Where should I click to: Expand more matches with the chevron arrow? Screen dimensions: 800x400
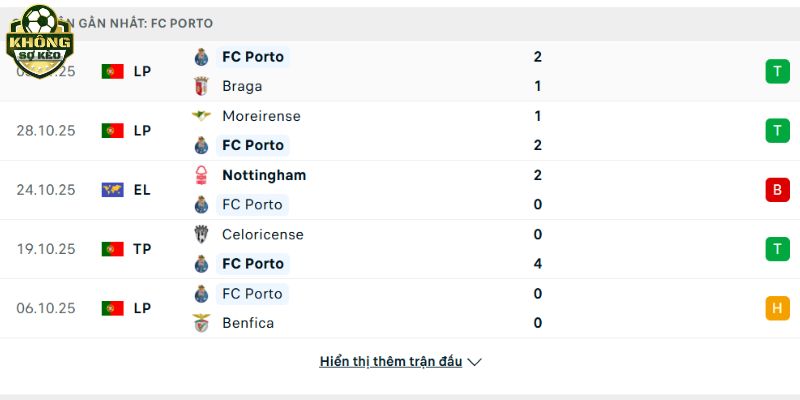(x=475, y=362)
